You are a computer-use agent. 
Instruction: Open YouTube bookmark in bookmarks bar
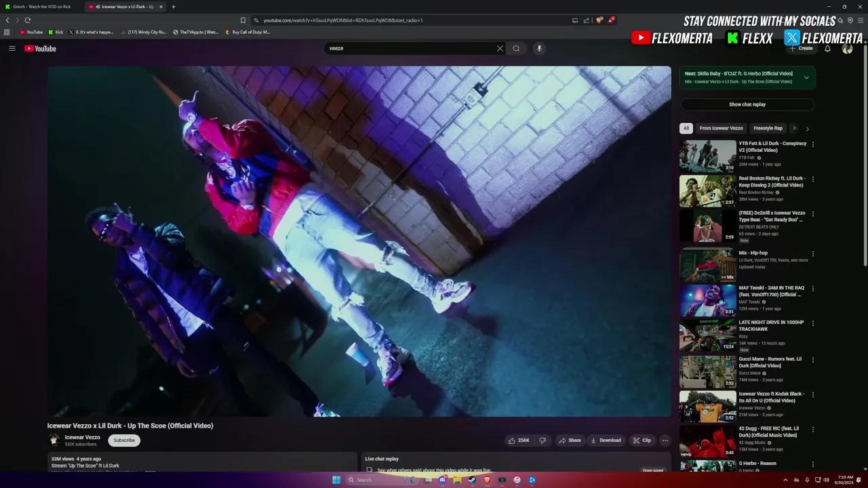coord(31,32)
